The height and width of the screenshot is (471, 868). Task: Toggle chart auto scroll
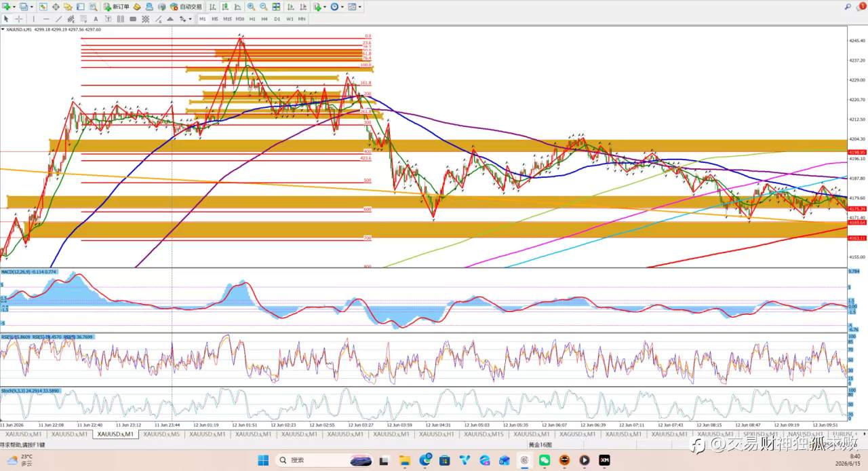pyautogui.click(x=290, y=7)
